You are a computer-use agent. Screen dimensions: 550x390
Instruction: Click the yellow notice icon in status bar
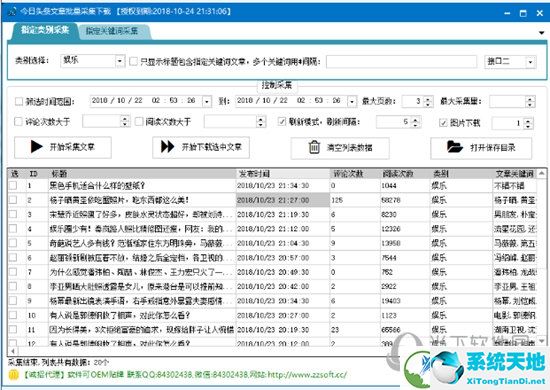coord(13,375)
